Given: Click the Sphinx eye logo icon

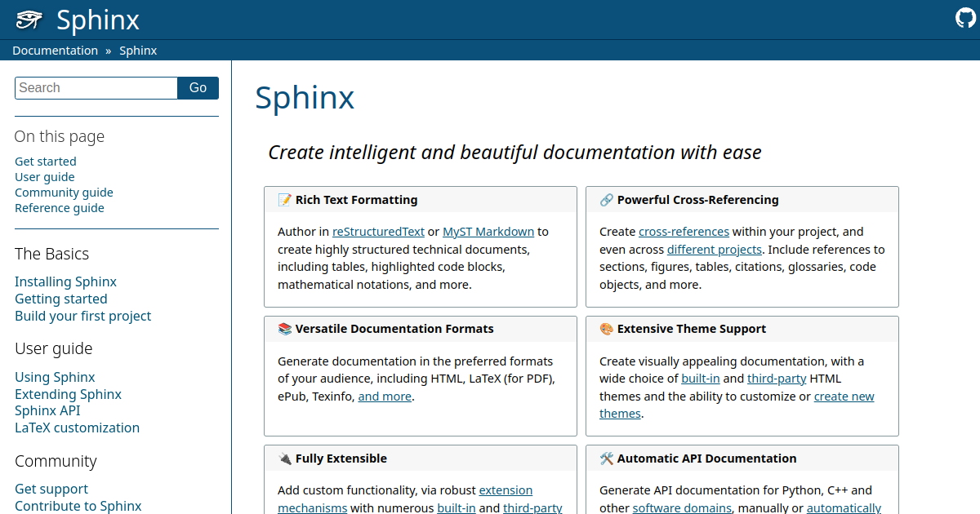Looking at the screenshot, I should coord(29,20).
